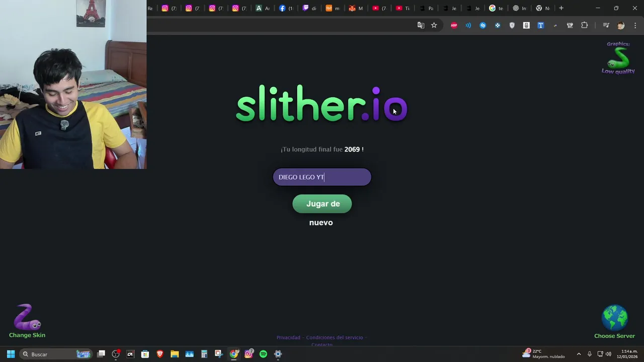The image size is (644, 362).
Task: Click the Google Translate icon in address bar
Action: 421,25
